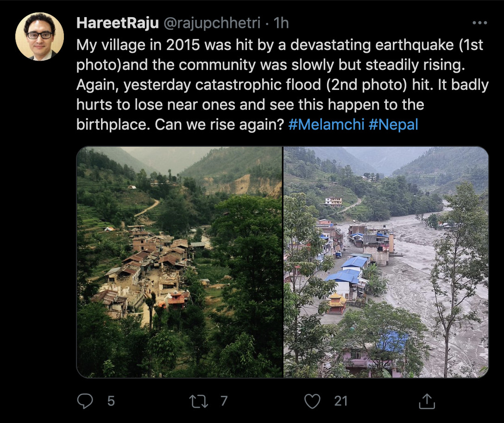Screen dimensions: 504x423
Task: Open the share menu icon
Action: [x=426, y=401]
